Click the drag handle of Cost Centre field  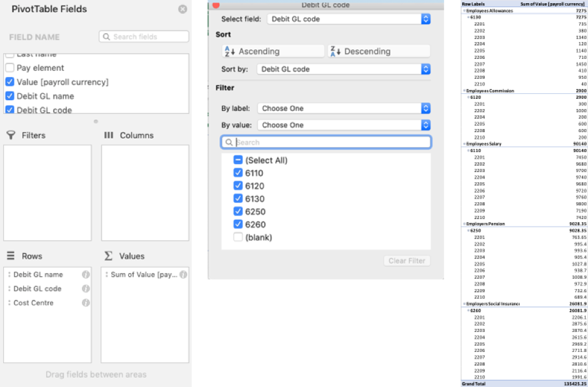point(9,303)
